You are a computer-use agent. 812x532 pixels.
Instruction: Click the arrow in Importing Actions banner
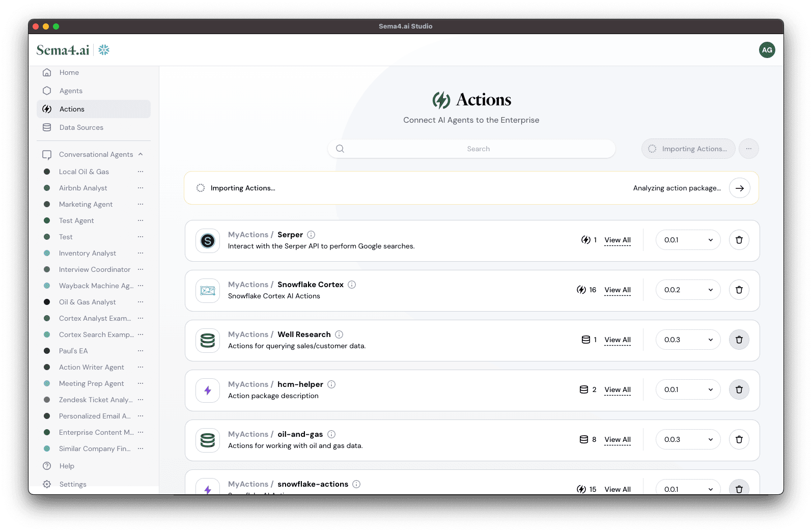click(739, 188)
